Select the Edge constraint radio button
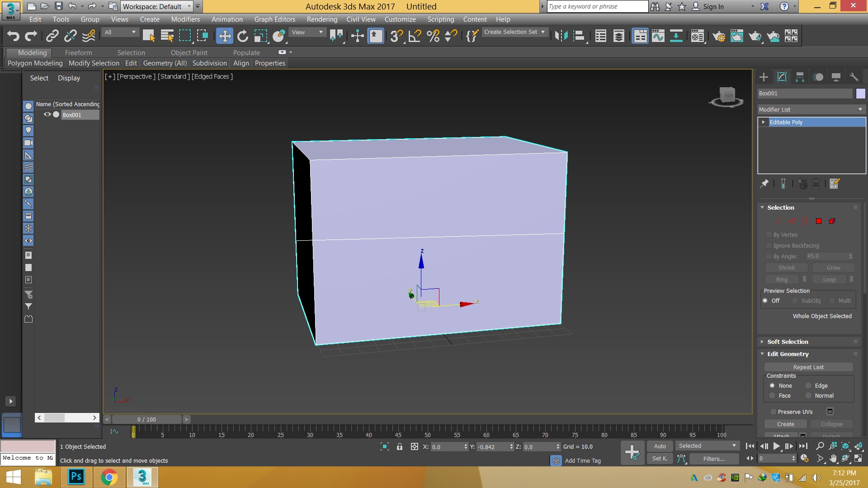868x488 pixels. point(808,386)
